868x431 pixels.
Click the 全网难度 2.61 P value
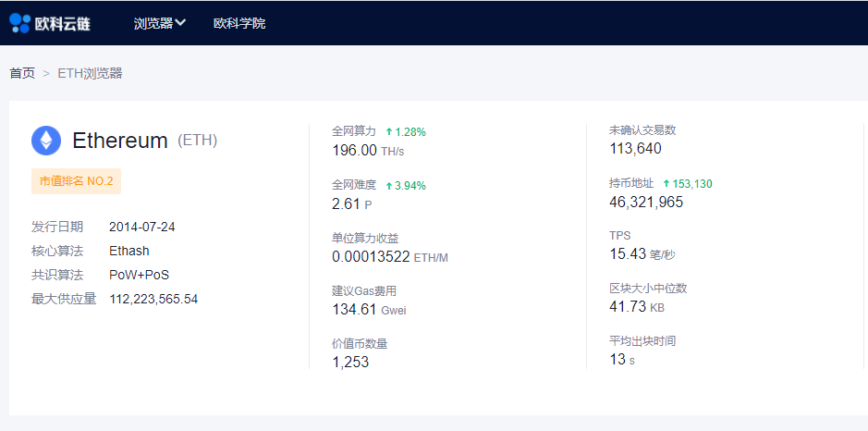click(x=346, y=203)
